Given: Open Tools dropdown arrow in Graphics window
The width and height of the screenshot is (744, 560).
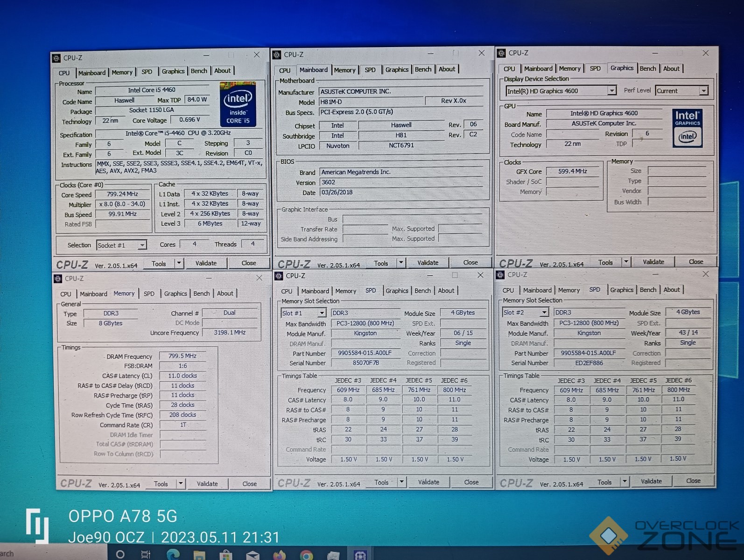Looking at the screenshot, I should click(626, 262).
